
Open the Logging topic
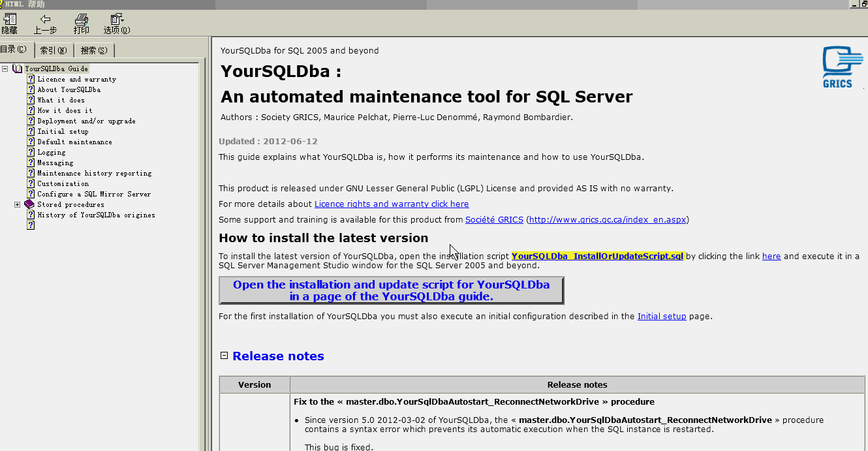point(51,152)
